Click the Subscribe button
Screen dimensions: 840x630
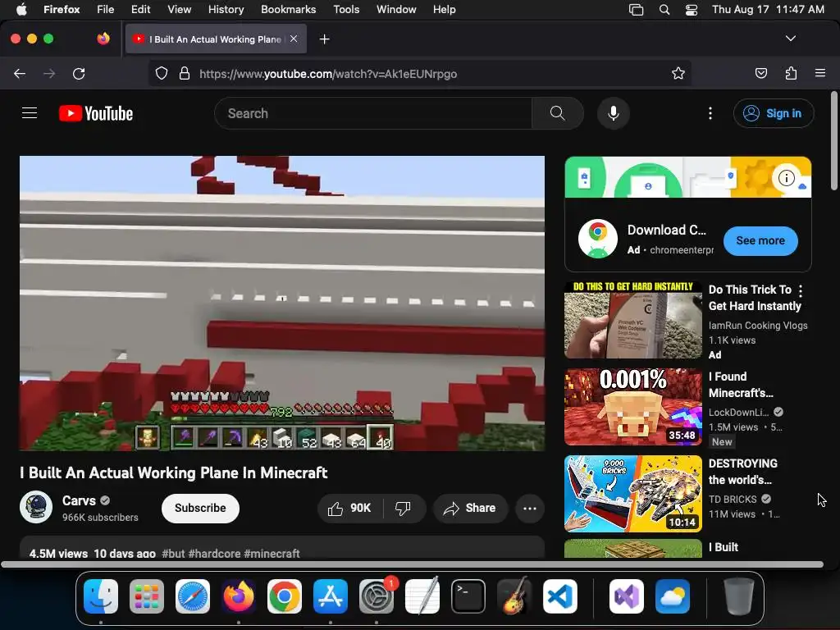point(200,508)
